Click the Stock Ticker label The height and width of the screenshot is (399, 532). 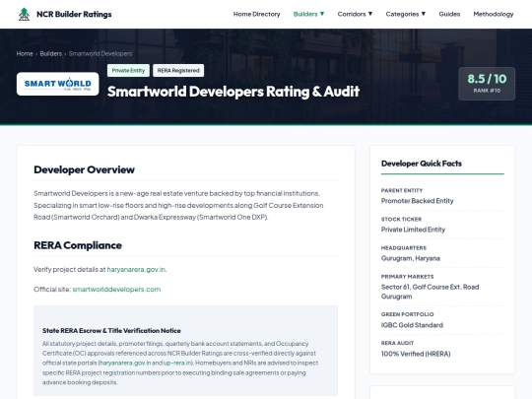tap(401, 219)
